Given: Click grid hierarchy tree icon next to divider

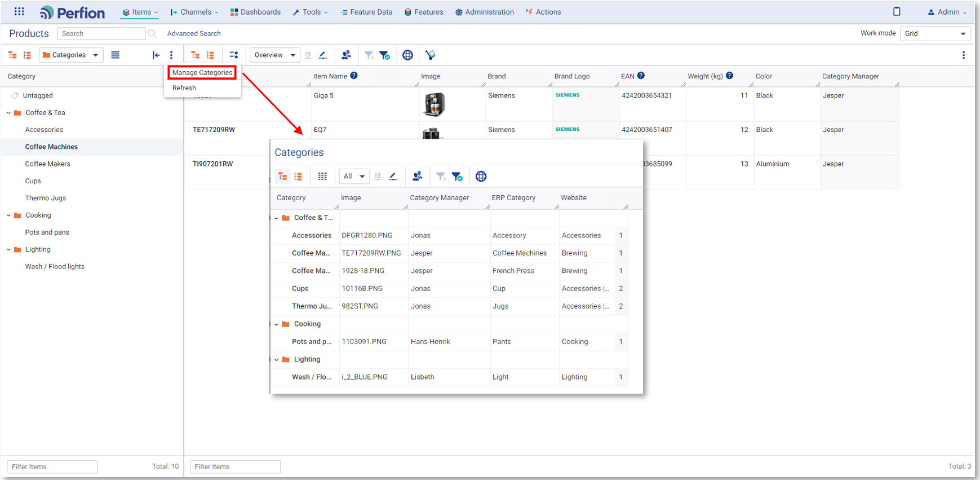Looking at the screenshot, I should [196, 55].
